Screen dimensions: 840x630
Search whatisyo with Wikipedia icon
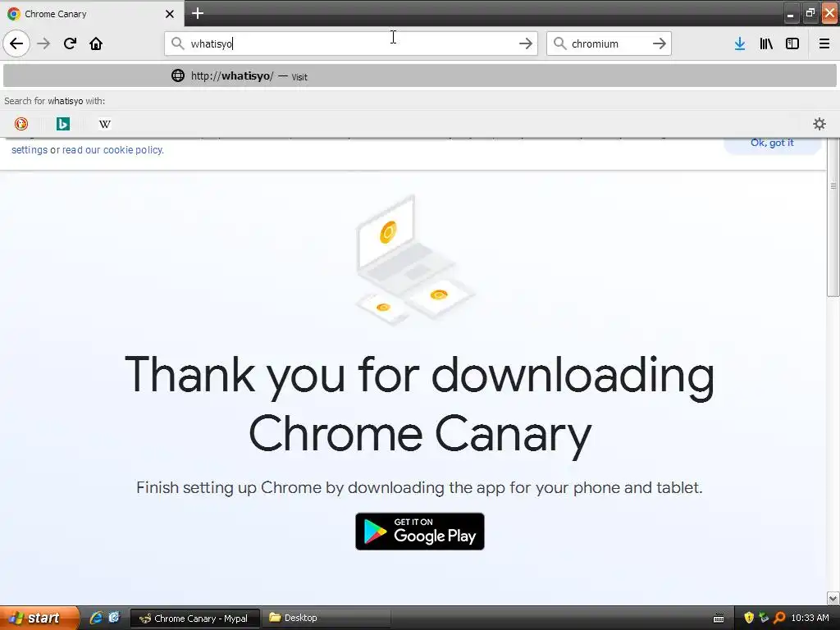pos(104,124)
